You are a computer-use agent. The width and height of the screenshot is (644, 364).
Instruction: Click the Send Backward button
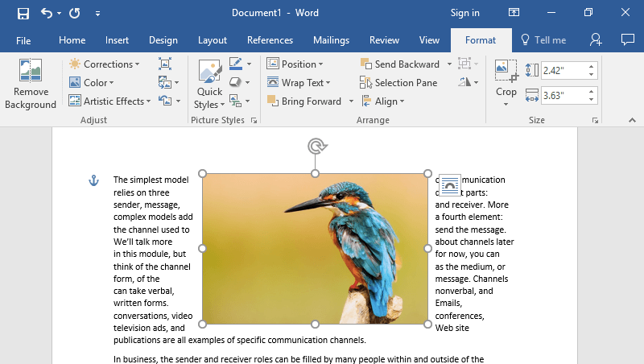400,64
